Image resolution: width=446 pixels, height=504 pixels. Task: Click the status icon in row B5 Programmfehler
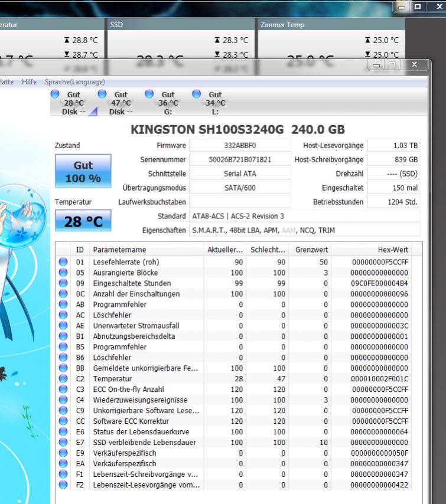[63, 346]
